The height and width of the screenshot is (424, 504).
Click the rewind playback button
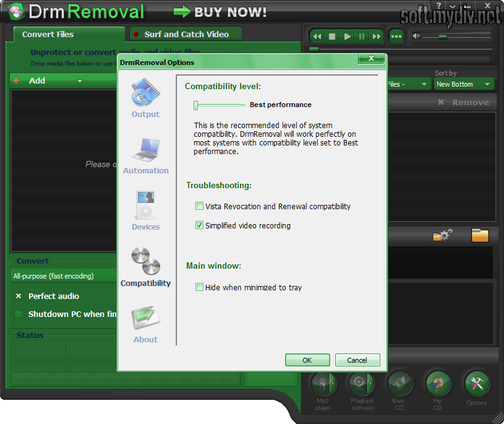[x=317, y=37]
